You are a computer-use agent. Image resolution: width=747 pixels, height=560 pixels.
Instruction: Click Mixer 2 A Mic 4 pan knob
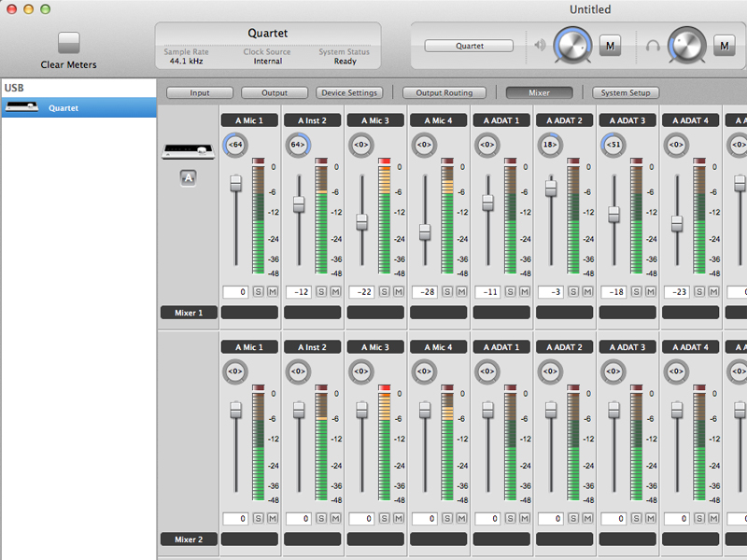tap(424, 371)
